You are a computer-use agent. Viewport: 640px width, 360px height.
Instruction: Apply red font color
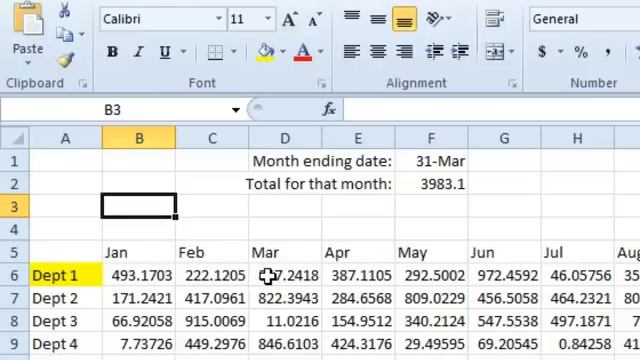[303, 52]
